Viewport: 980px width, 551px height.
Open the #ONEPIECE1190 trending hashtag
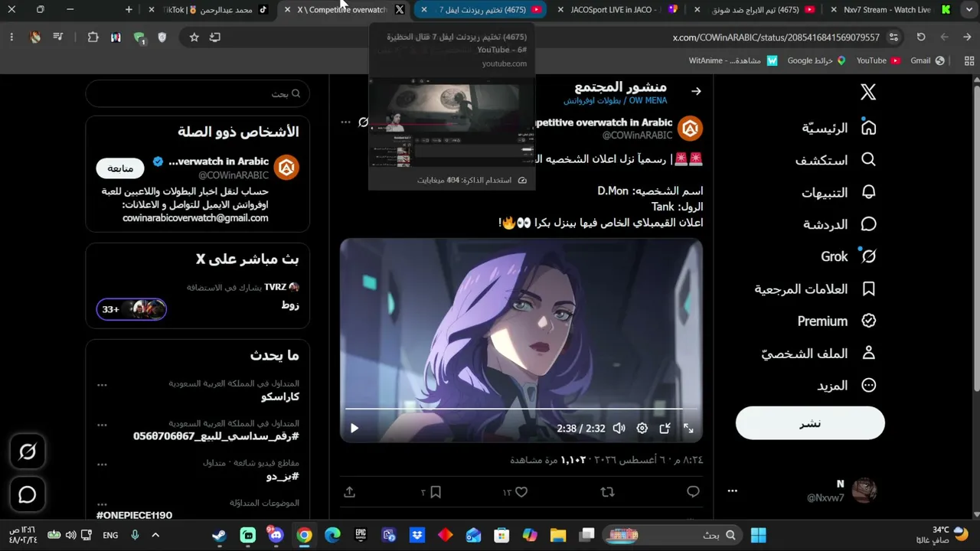click(x=134, y=515)
